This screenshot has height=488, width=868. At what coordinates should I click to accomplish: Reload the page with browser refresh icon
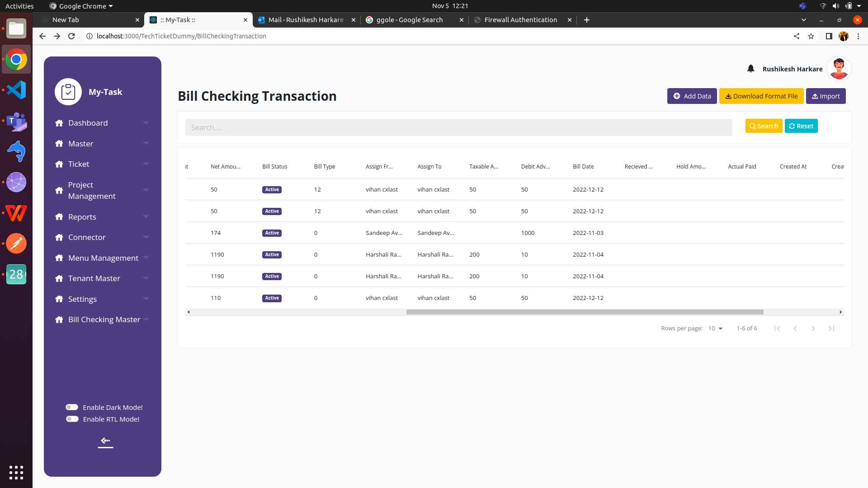coord(71,36)
